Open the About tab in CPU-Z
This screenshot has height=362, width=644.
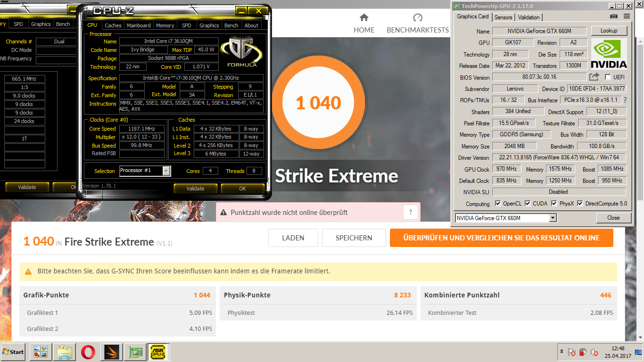pyautogui.click(x=251, y=25)
